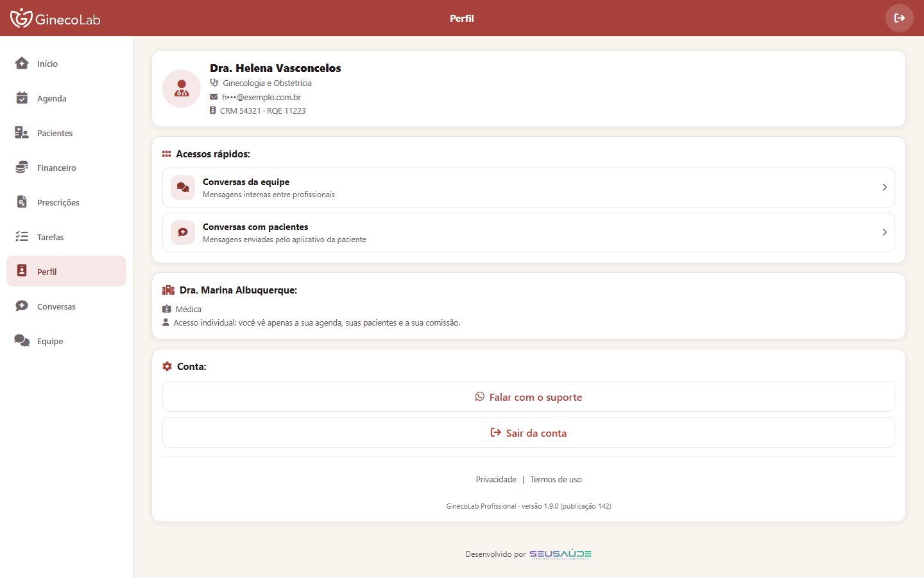This screenshot has height=578, width=924.
Task: Click the Prescrições document icon
Action: click(x=22, y=202)
